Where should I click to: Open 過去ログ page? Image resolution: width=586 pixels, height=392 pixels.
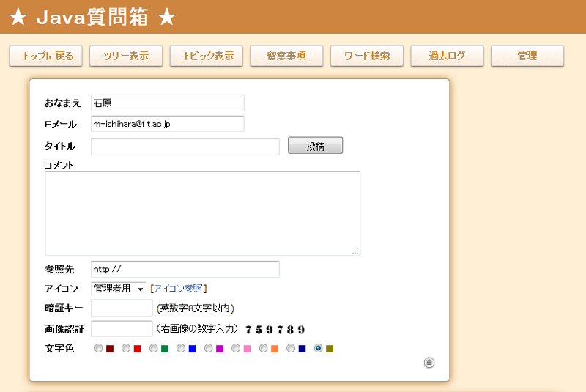point(447,56)
